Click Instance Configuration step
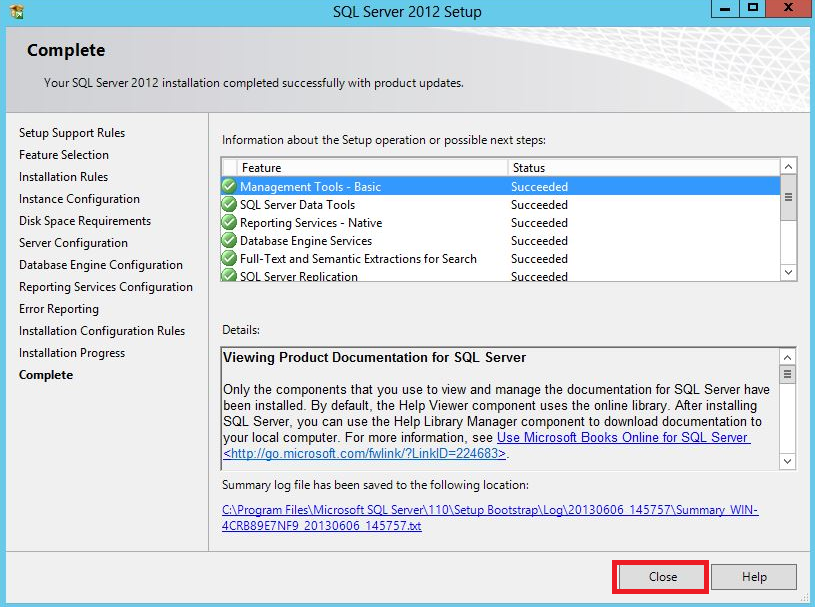The image size is (815, 607). click(80, 199)
